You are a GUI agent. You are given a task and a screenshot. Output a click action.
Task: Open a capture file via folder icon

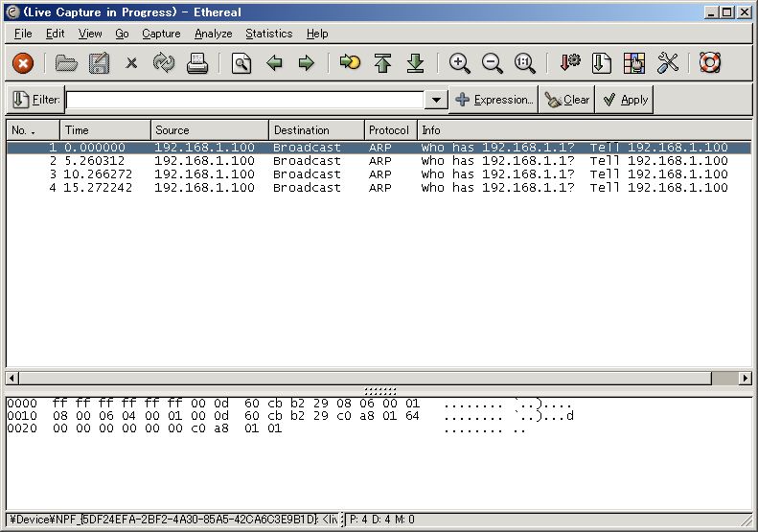66,63
